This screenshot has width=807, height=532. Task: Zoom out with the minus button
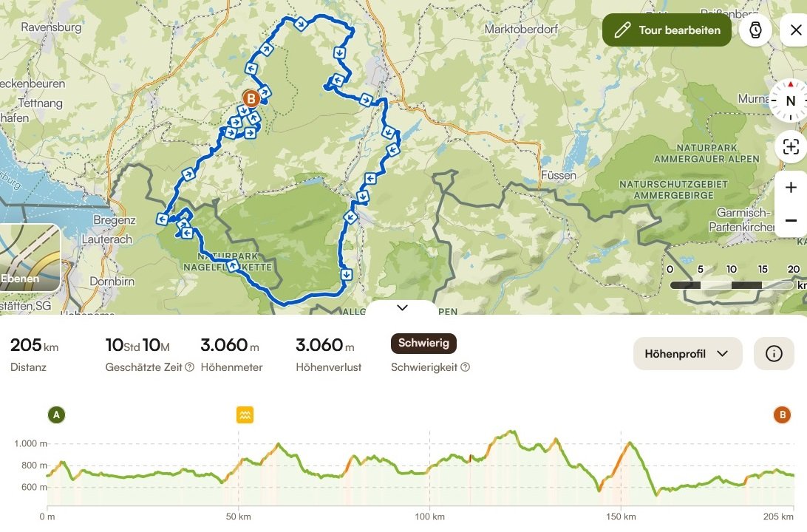791,220
